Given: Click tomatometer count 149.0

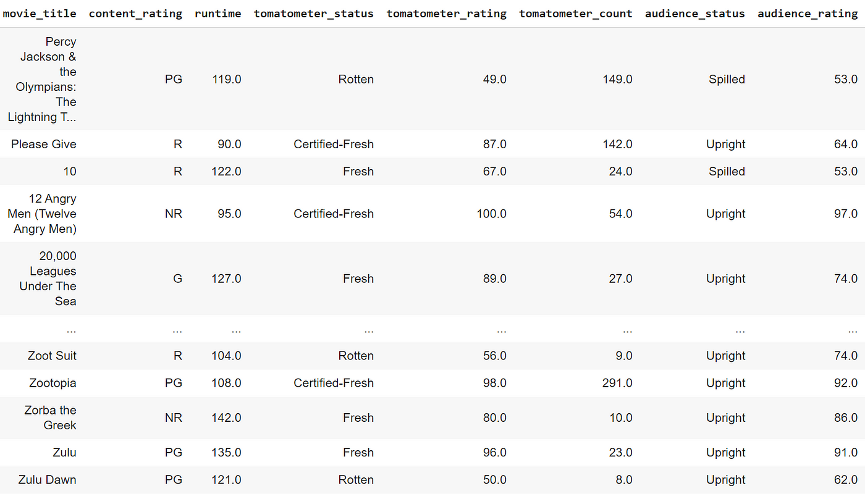Looking at the screenshot, I should click(x=617, y=79).
